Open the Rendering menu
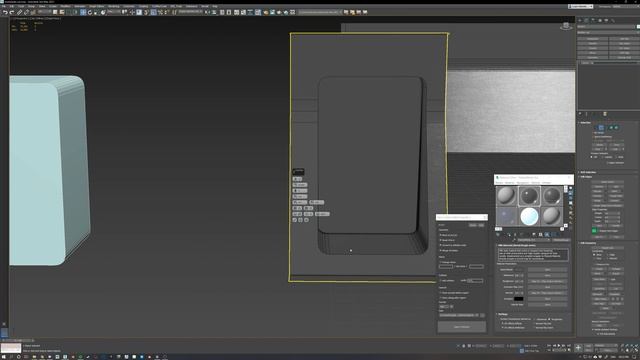 click(x=113, y=6)
